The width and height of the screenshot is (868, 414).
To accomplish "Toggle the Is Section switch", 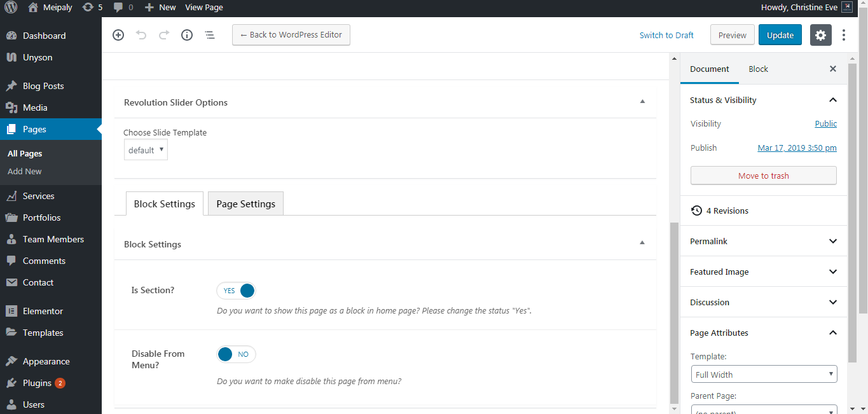I will click(236, 291).
